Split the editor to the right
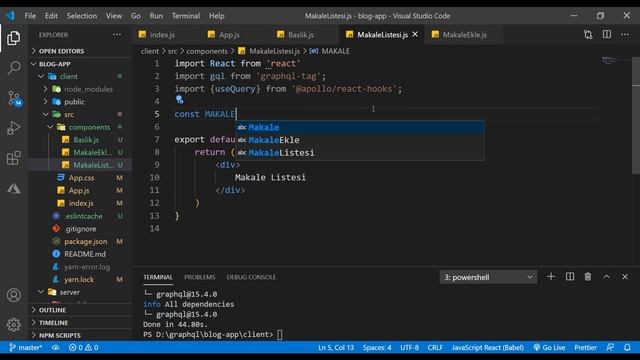 (x=607, y=35)
